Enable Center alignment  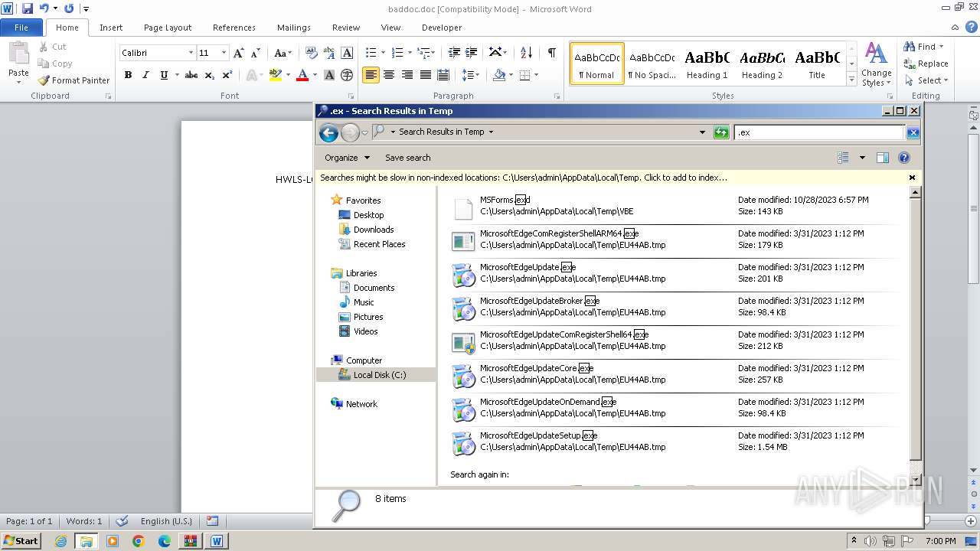(x=389, y=75)
